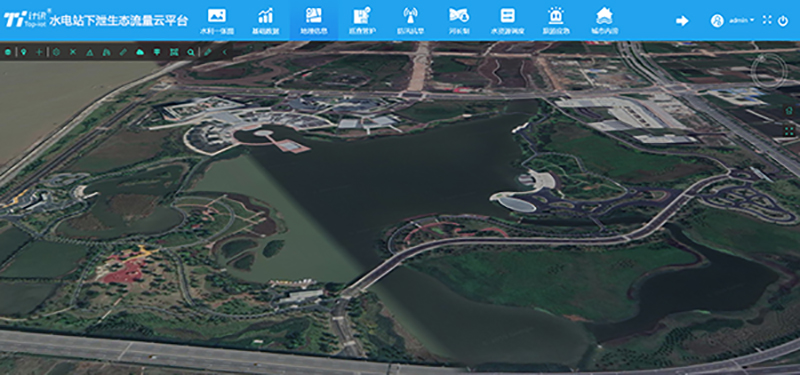Open the magnifier search tool
800x375 pixels.
point(190,52)
